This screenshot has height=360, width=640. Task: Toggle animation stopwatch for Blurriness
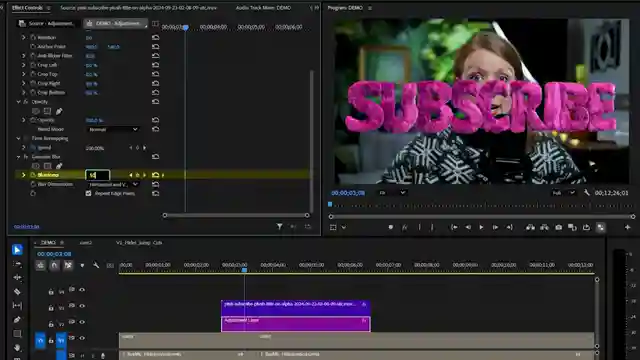(x=33, y=175)
